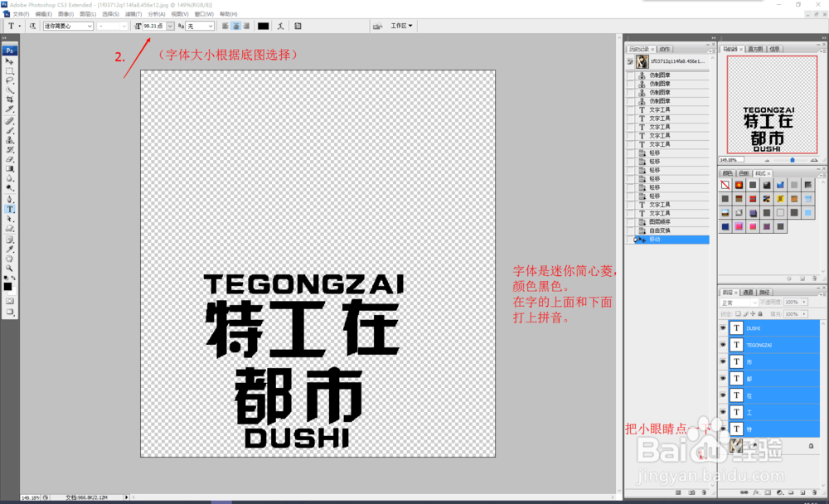The height and width of the screenshot is (504, 829).
Task: Open the font size dropdown arrow
Action: pyautogui.click(x=170, y=26)
